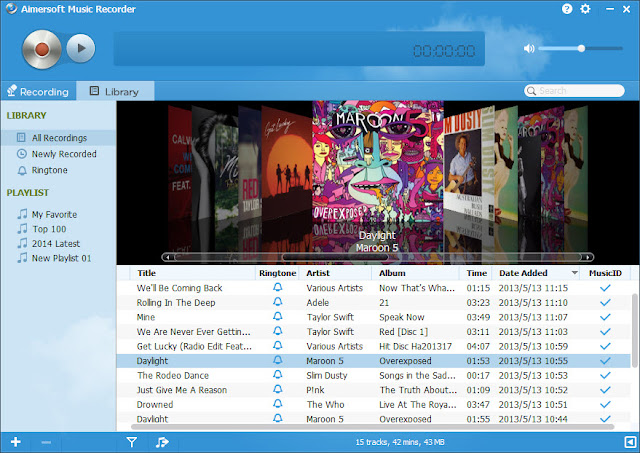Click MusicID checkmark for The Rodeo Dance

(x=605, y=375)
